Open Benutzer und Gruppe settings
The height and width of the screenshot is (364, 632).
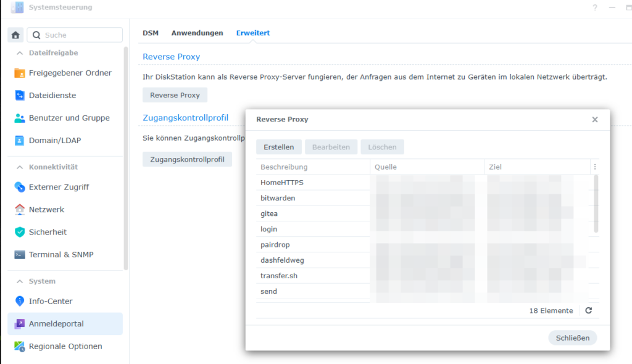pyautogui.click(x=69, y=118)
